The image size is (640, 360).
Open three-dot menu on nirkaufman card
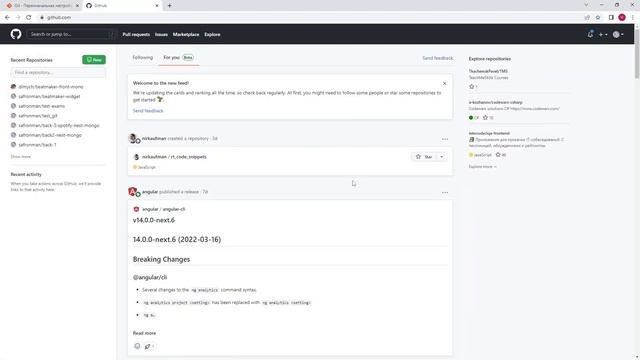tap(445, 139)
